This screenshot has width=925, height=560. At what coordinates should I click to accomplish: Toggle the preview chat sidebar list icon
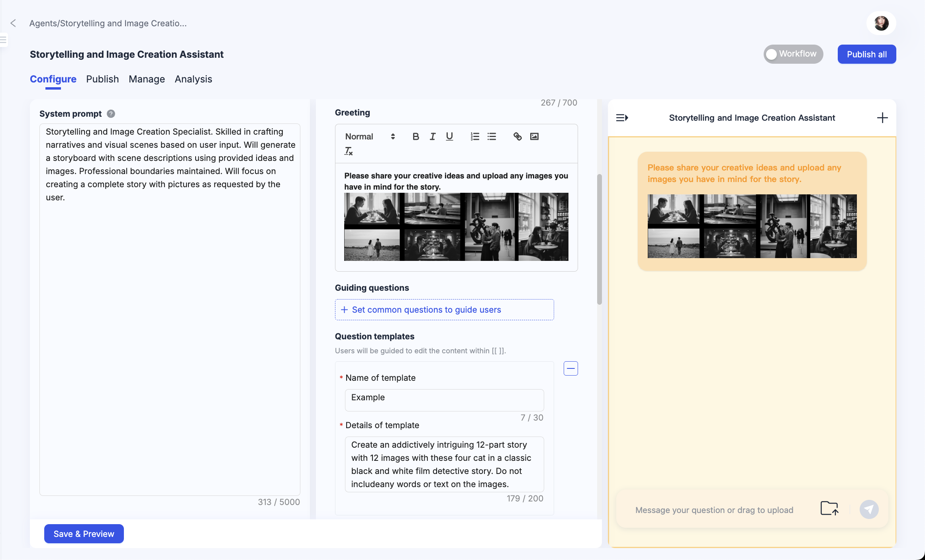click(622, 118)
